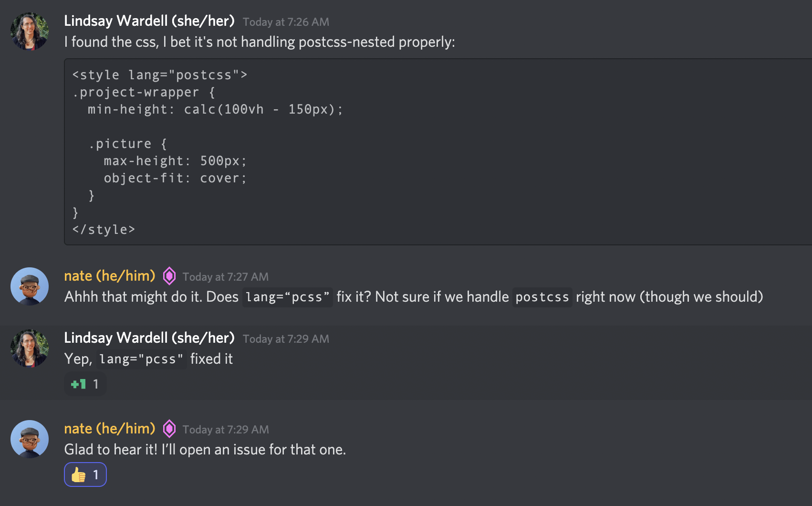The image size is (812, 506).
Task: Click nate's profile avatar
Action: click(x=30, y=286)
